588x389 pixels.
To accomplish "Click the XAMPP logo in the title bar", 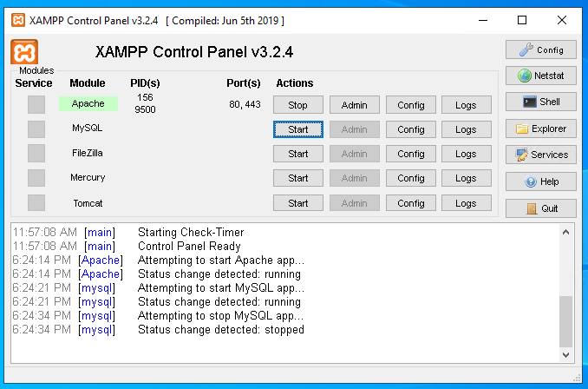I will pyautogui.click(x=18, y=20).
